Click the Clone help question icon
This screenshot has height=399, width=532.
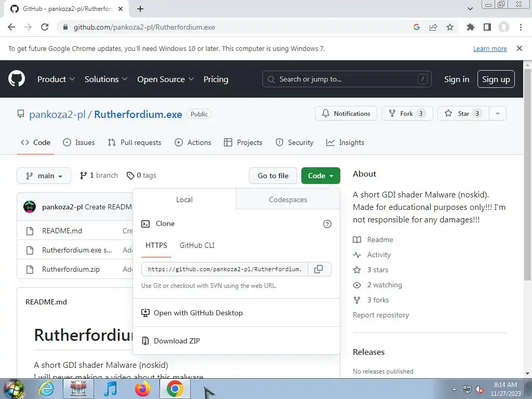(327, 224)
